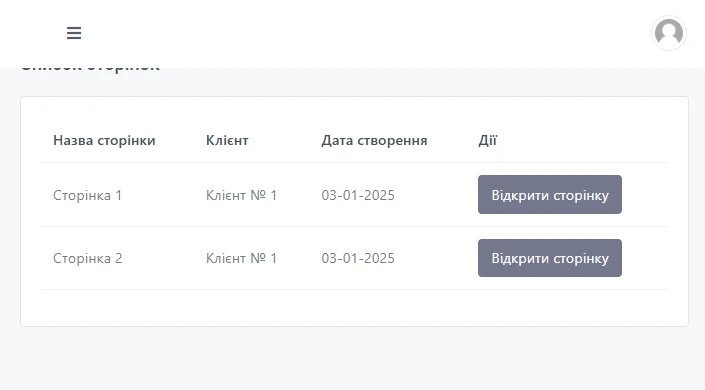Click the 03-01-2025 date in Сторінка 1 row

(358, 195)
